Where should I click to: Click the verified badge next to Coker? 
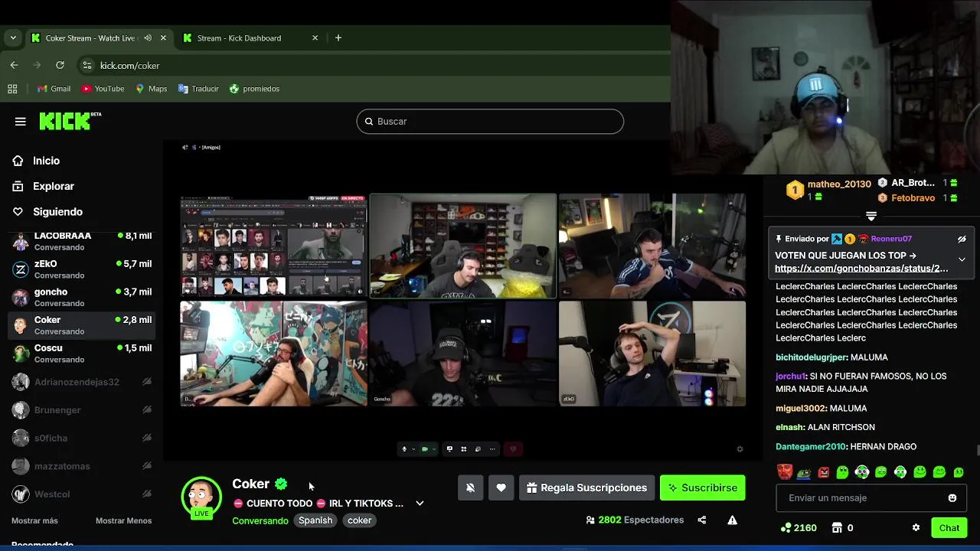281,484
